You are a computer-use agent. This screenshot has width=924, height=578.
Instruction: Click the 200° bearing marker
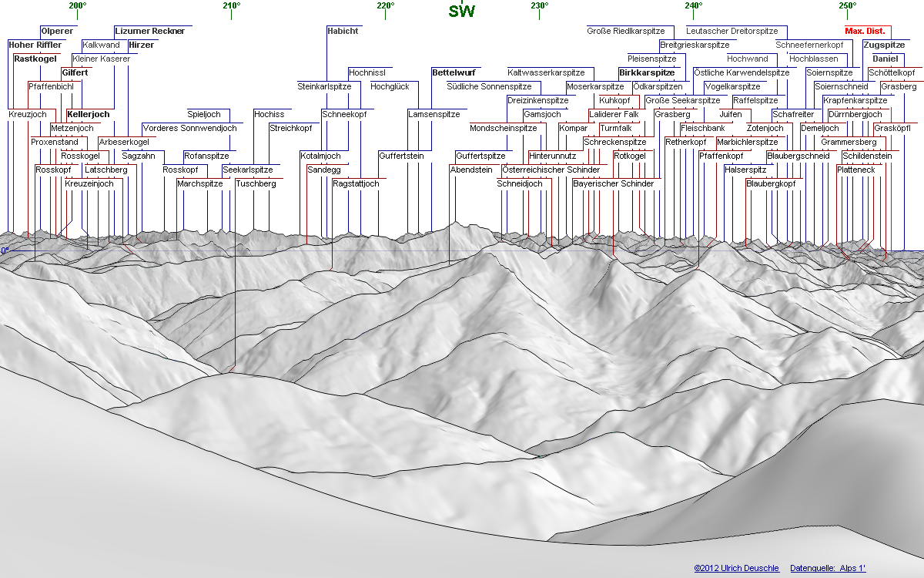coord(77,6)
